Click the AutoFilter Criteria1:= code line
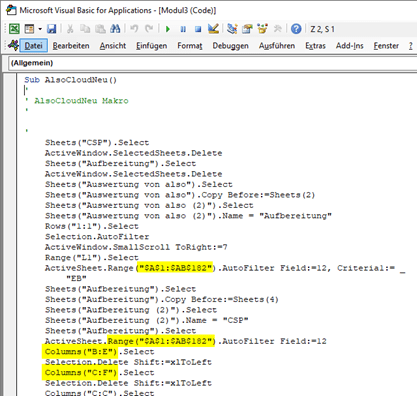 point(225,268)
